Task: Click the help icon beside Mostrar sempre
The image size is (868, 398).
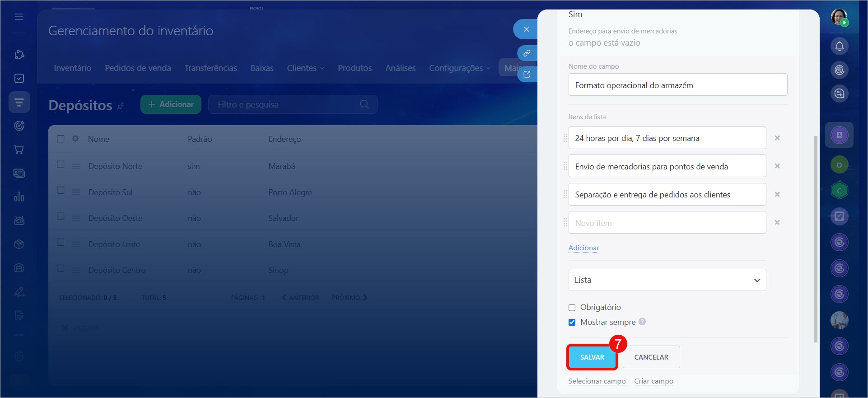Action: click(x=642, y=322)
